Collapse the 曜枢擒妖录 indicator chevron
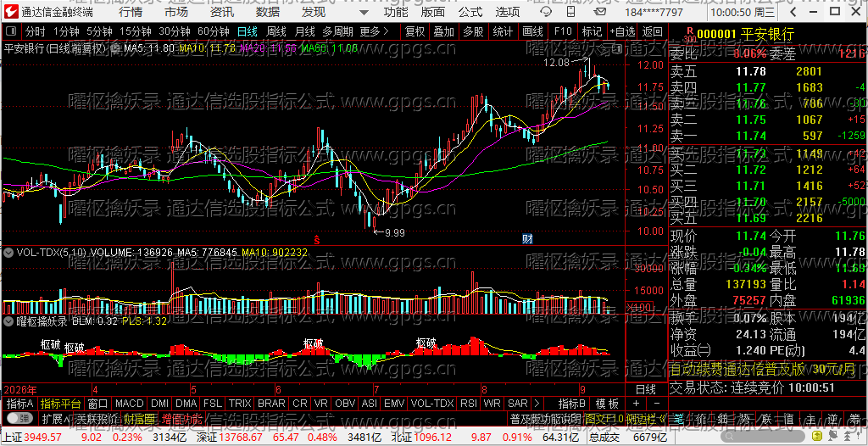This screenshot has height=446, width=868. tap(8, 321)
